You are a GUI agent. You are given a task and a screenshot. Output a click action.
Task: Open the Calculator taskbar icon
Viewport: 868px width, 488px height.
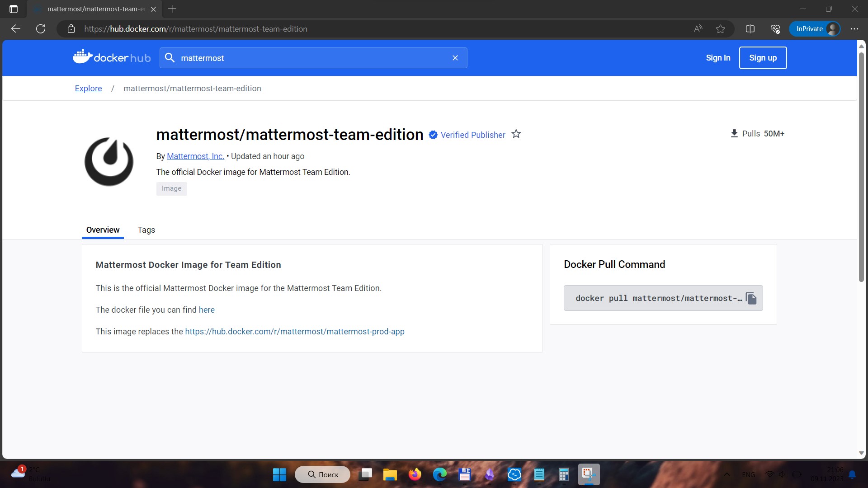[564, 474]
